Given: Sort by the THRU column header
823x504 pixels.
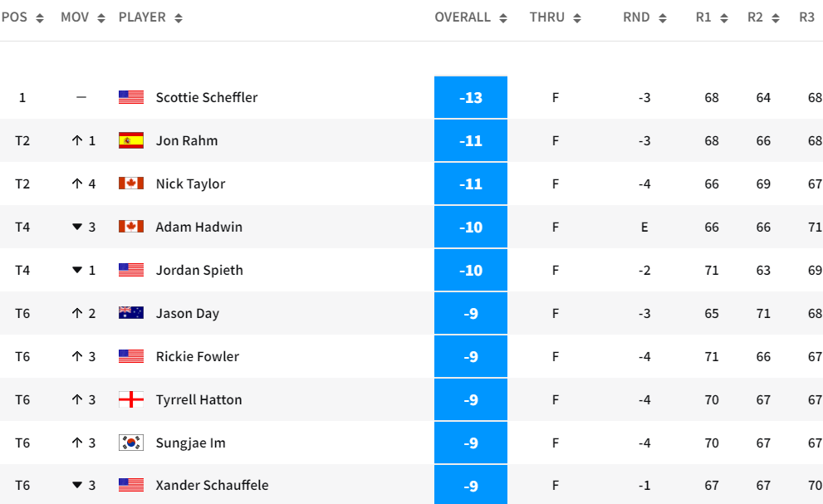Looking at the screenshot, I should click(x=555, y=17).
